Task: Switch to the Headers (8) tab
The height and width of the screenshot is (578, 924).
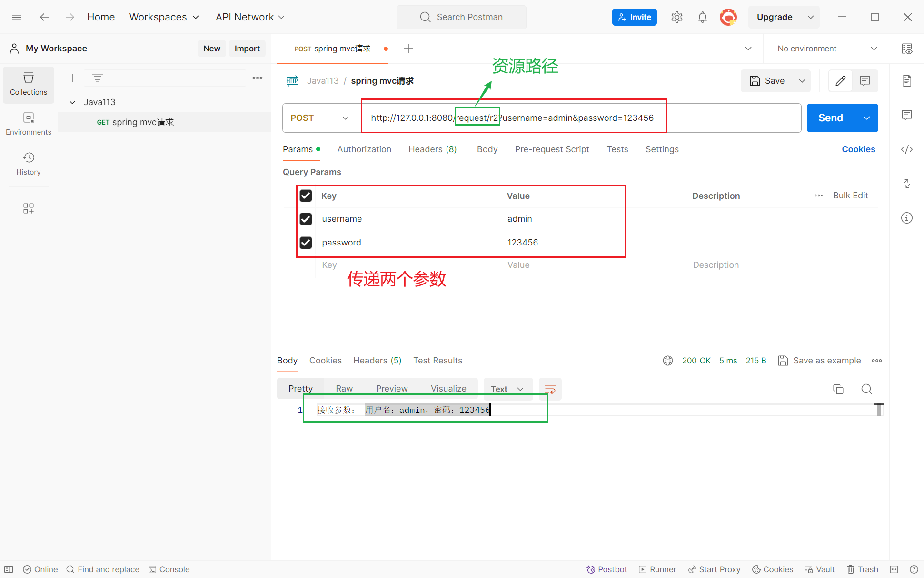Action: (x=432, y=149)
